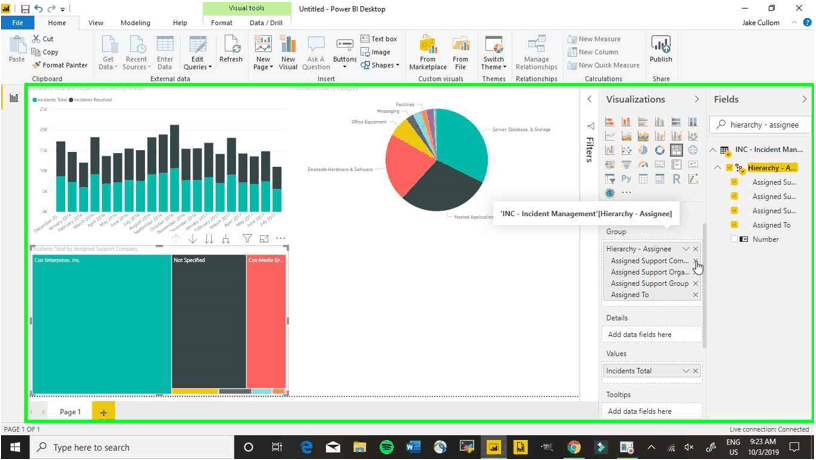The height and width of the screenshot is (460, 816).
Task: Check the Number field checkbox
Action: (x=734, y=239)
